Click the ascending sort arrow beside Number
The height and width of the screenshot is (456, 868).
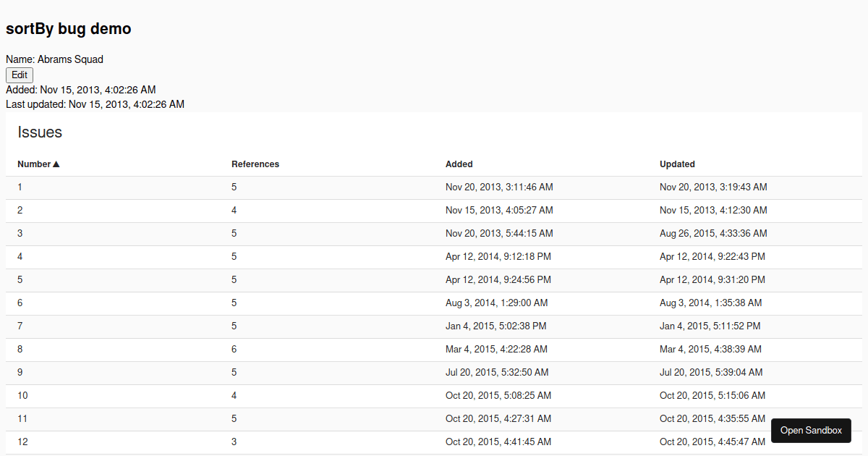click(x=56, y=164)
